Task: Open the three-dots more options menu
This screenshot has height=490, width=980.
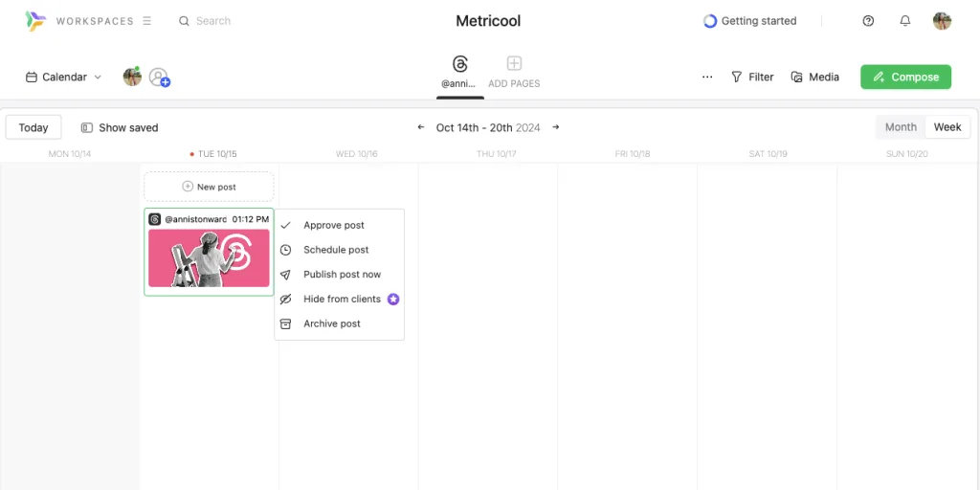Action: point(707,77)
